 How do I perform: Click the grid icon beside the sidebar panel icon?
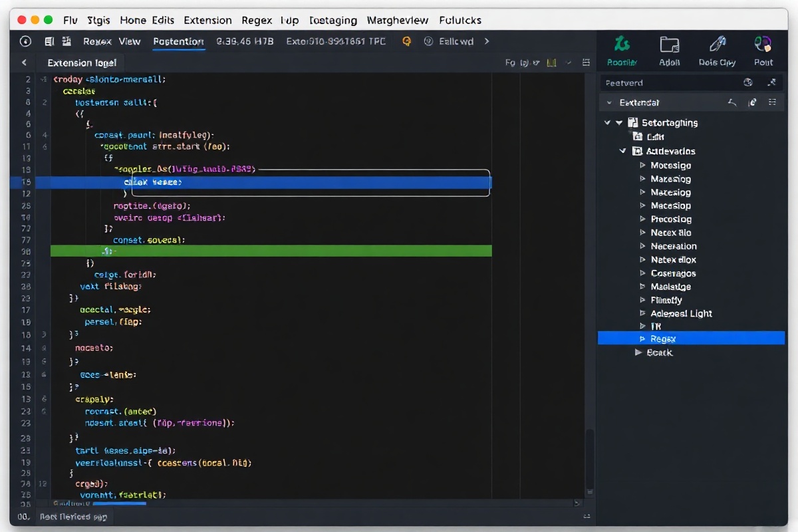(x=66, y=41)
